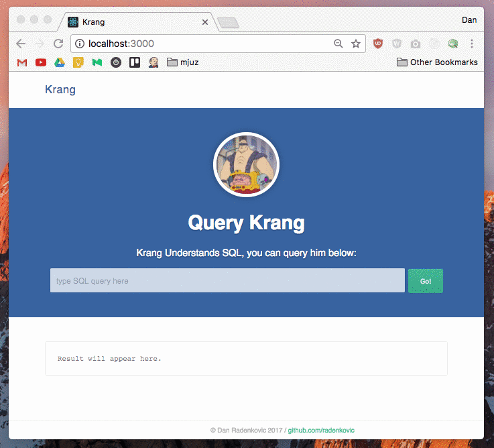The width and height of the screenshot is (494, 448).
Task: Click the zoom magnifier icon in address bar
Action: click(x=338, y=44)
